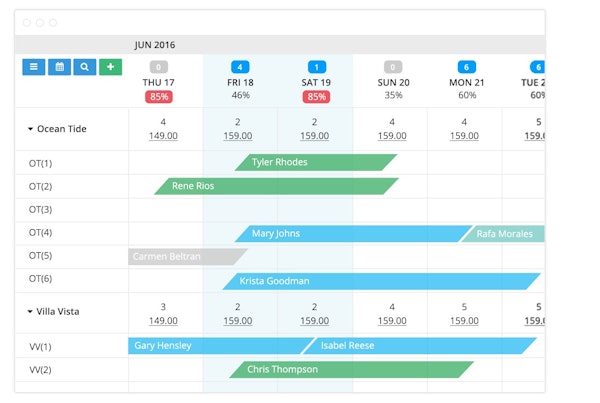Select the MON 21 column header
The width and height of the screenshot is (600, 403).
pos(467,82)
